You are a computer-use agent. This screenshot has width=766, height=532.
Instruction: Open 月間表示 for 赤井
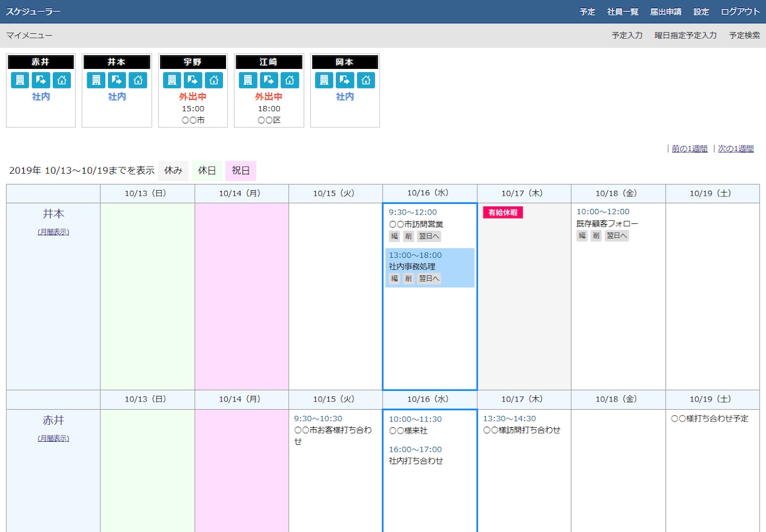click(x=53, y=439)
